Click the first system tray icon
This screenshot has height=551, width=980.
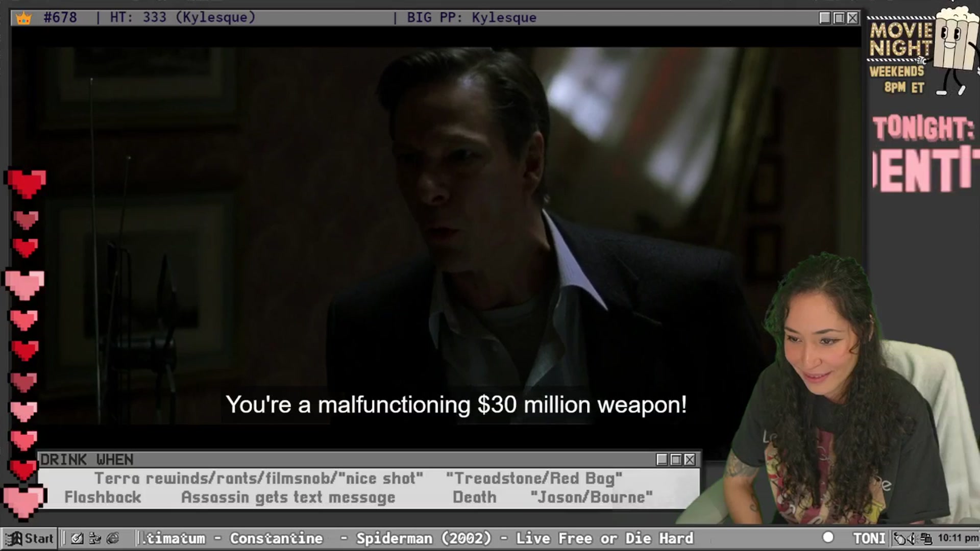pos(901,539)
